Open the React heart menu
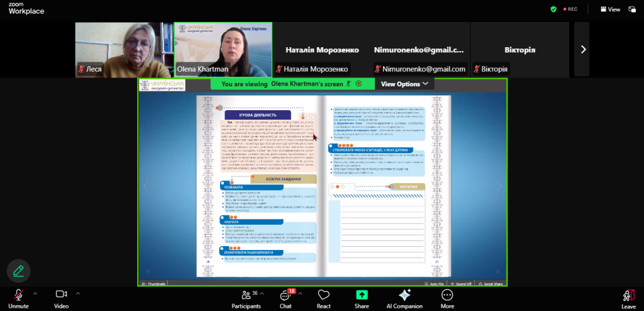 pyautogui.click(x=324, y=297)
